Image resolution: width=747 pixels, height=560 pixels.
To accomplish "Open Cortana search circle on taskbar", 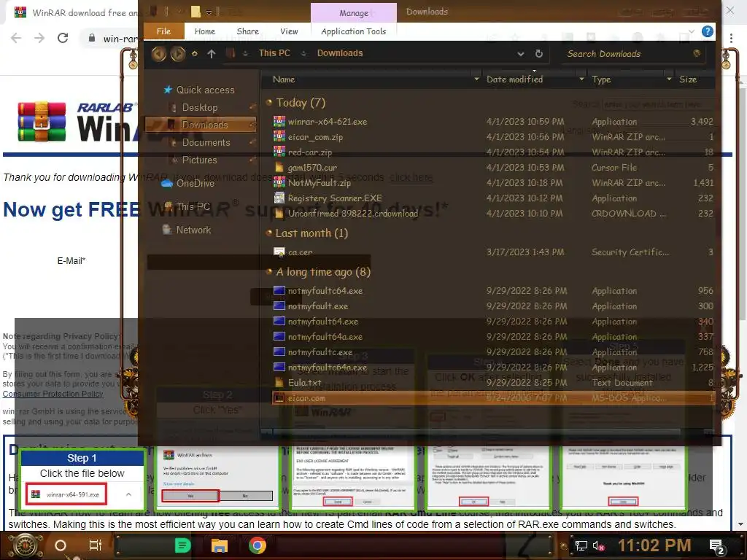I will [x=61, y=545].
